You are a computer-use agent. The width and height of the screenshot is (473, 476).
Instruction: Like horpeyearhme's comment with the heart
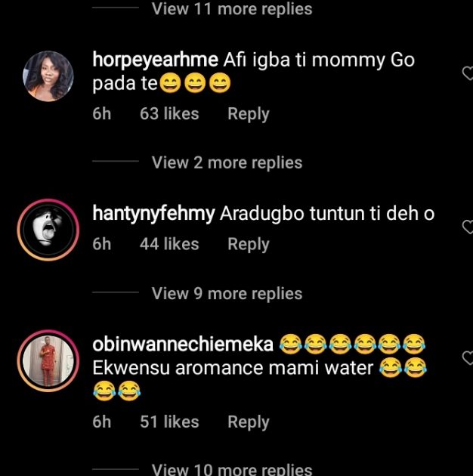(468, 73)
